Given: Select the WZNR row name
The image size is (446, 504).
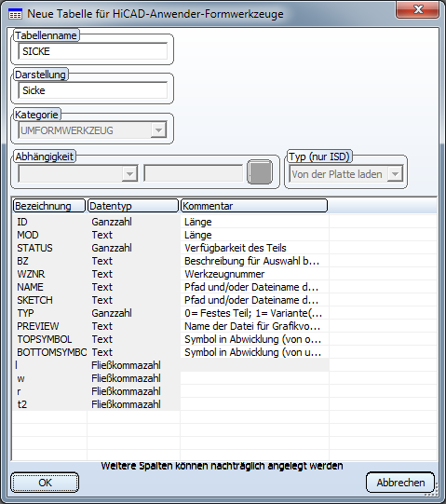Looking at the screenshot, I should point(31,274).
